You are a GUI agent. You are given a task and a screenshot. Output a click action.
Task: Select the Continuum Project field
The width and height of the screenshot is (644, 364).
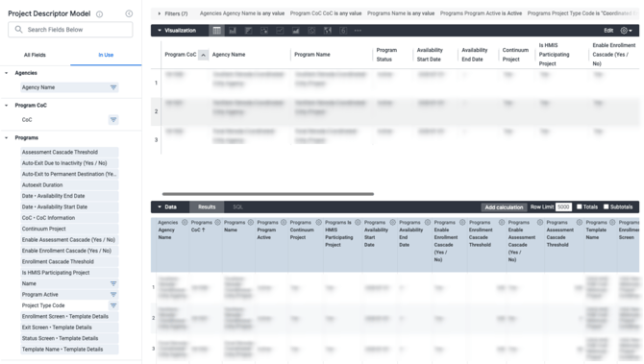point(69,229)
